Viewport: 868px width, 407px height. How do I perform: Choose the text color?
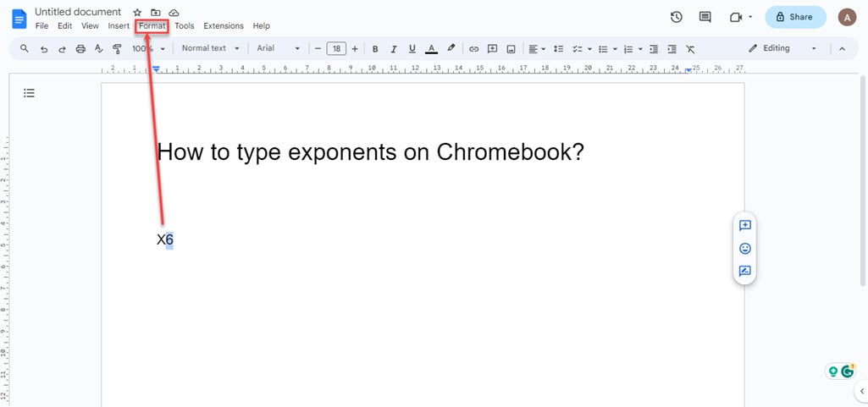(431, 49)
